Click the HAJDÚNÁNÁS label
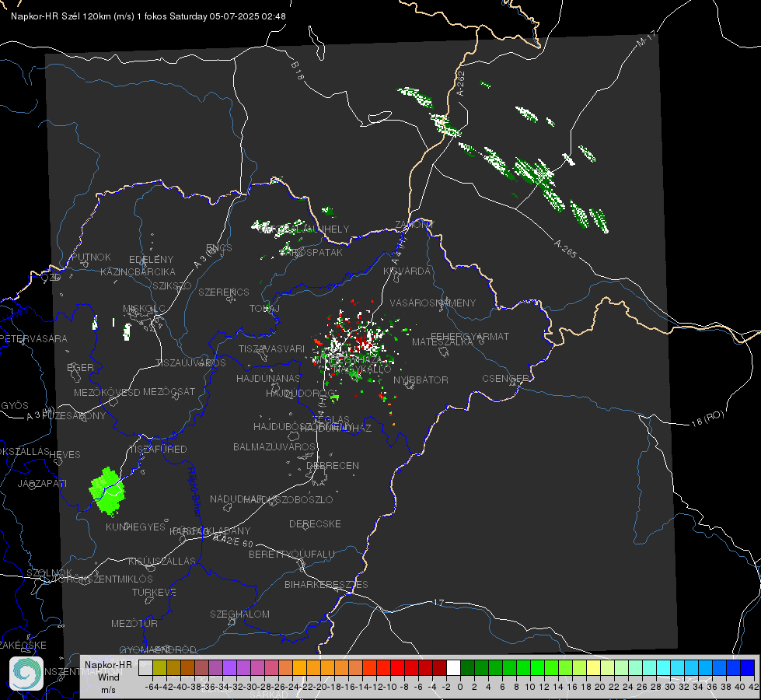This screenshot has height=700, width=761. click(x=268, y=378)
